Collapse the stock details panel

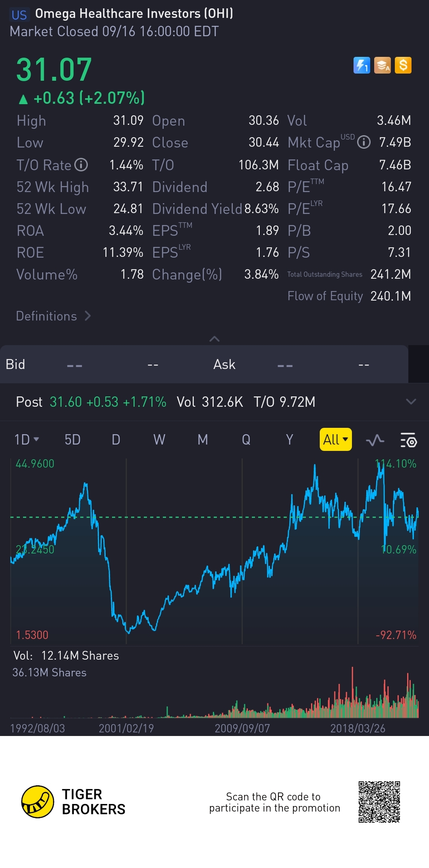coord(214,339)
